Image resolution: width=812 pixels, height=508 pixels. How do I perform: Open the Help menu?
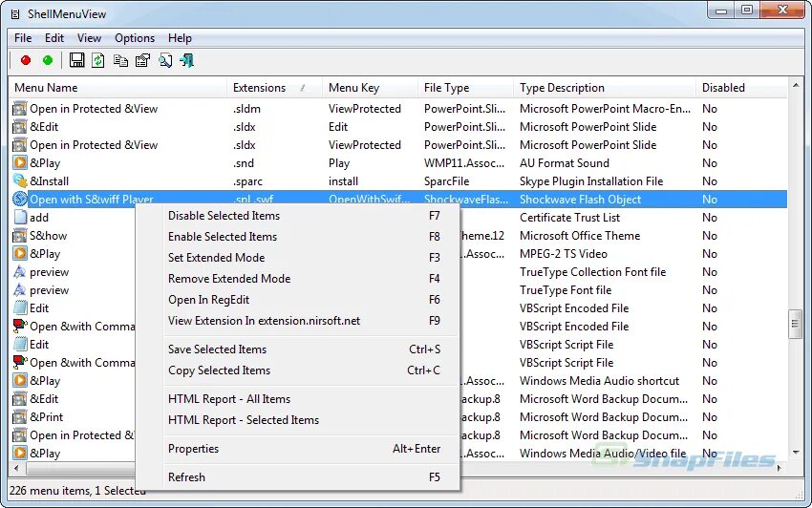(180, 38)
